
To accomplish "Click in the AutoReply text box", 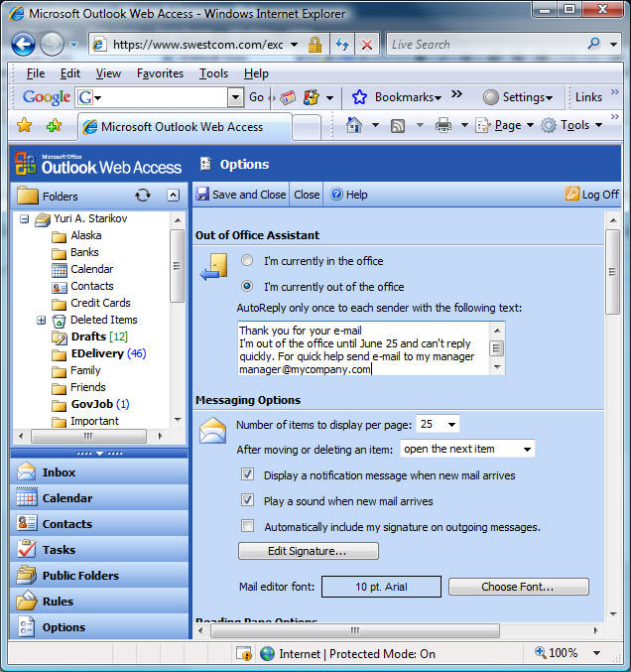I will tap(363, 348).
